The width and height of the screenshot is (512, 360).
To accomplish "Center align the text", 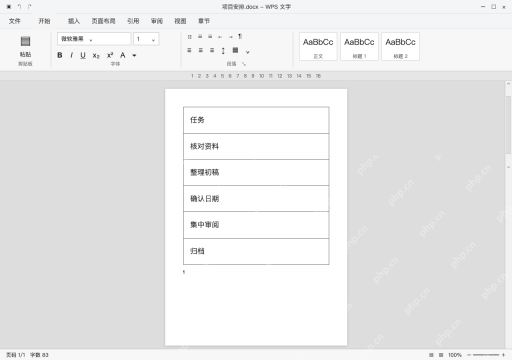I will coord(201,50).
